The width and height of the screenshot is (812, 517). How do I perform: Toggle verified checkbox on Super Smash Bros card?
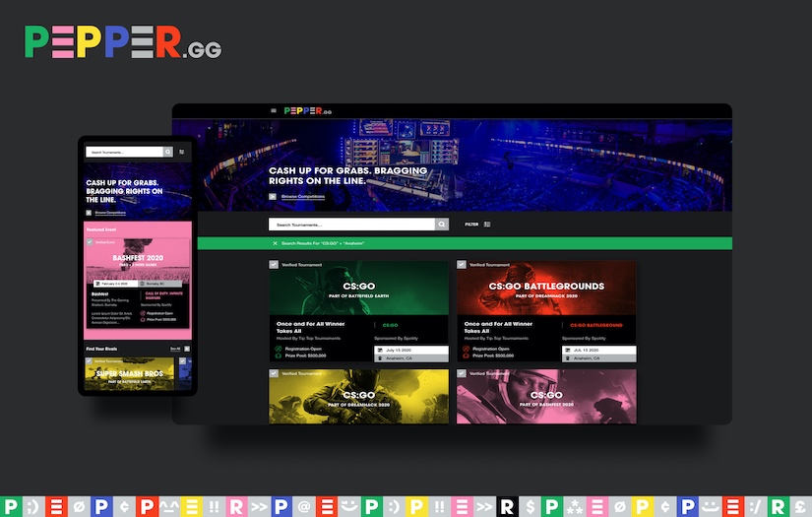[89, 361]
